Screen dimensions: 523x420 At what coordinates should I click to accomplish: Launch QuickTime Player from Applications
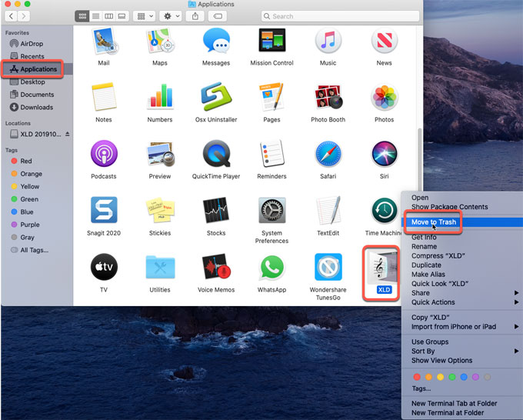(216, 154)
